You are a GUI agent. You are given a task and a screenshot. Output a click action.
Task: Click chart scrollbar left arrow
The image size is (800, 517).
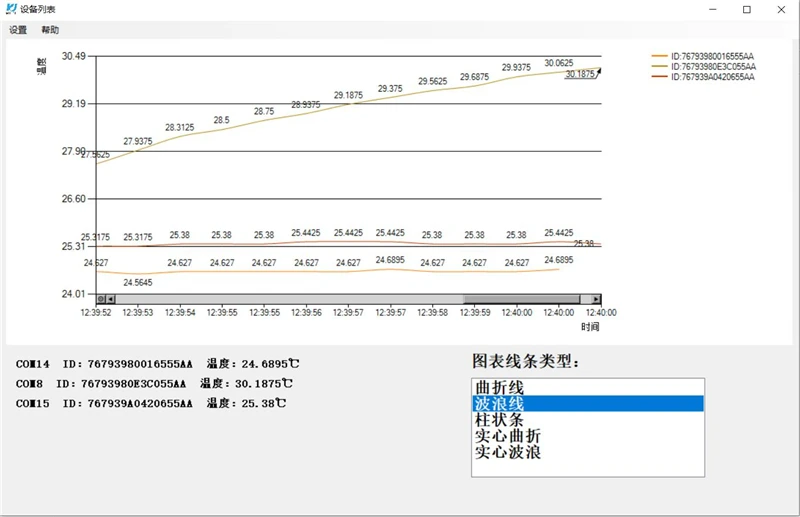point(111,299)
